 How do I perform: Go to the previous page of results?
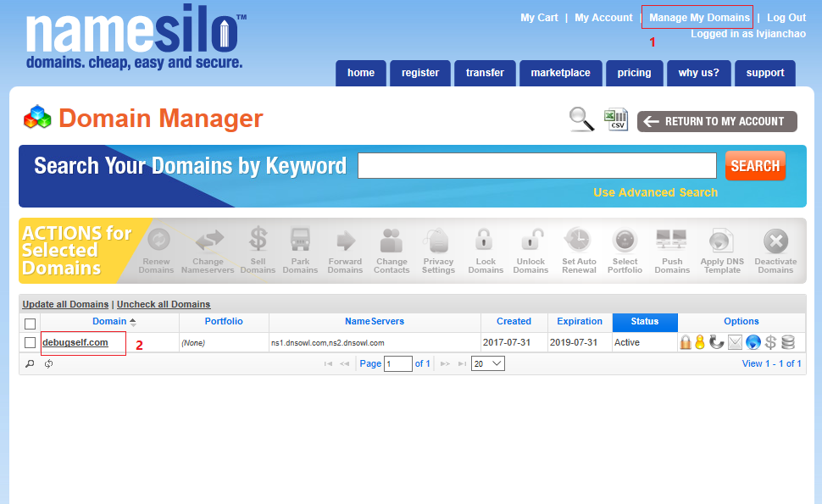pos(344,363)
